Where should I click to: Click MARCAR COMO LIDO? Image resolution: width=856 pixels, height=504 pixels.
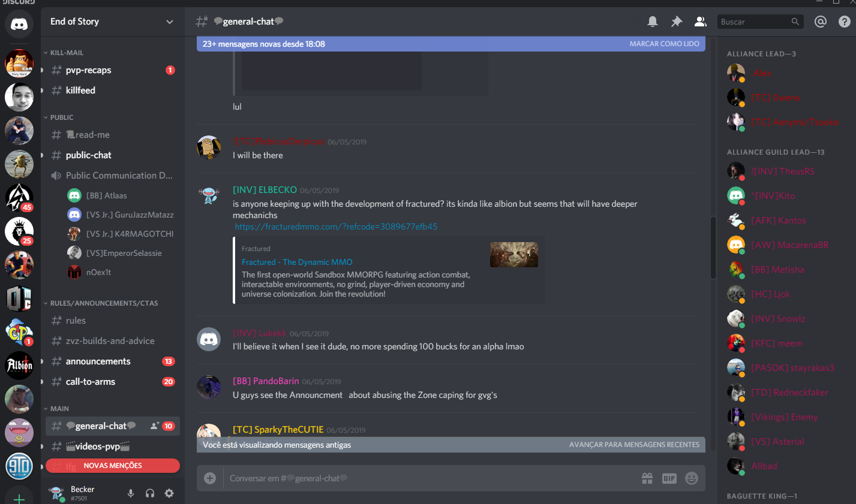pyautogui.click(x=664, y=44)
